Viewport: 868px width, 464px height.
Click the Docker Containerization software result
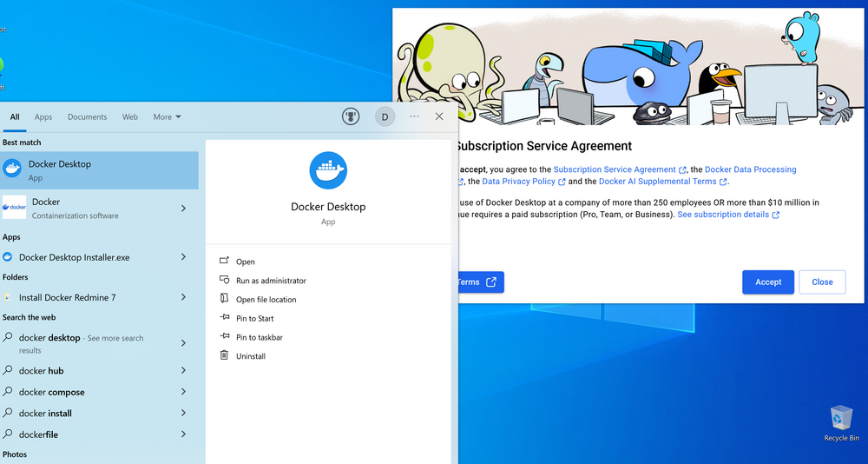pos(99,208)
